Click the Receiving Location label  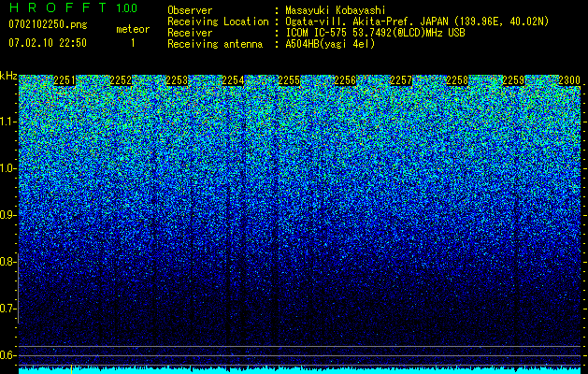click(218, 22)
